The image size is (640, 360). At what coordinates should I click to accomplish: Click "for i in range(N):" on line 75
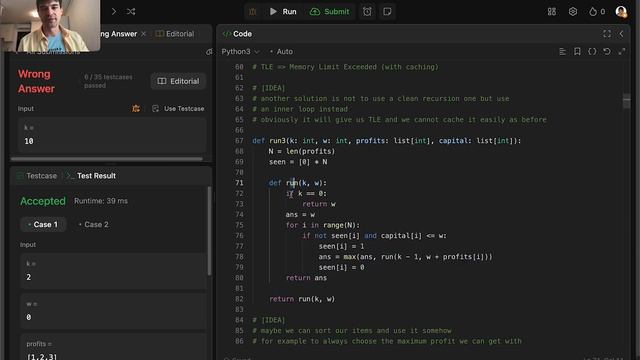(x=322, y=225)
